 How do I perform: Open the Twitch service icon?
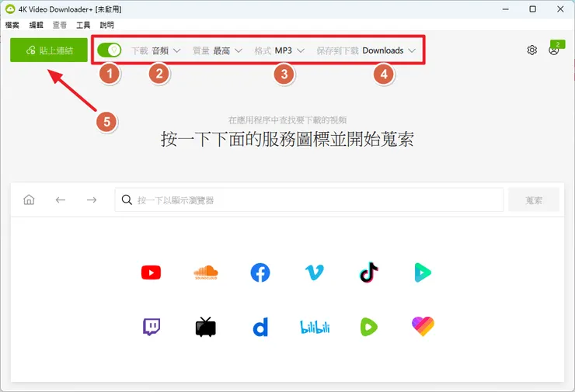[151, 327]
